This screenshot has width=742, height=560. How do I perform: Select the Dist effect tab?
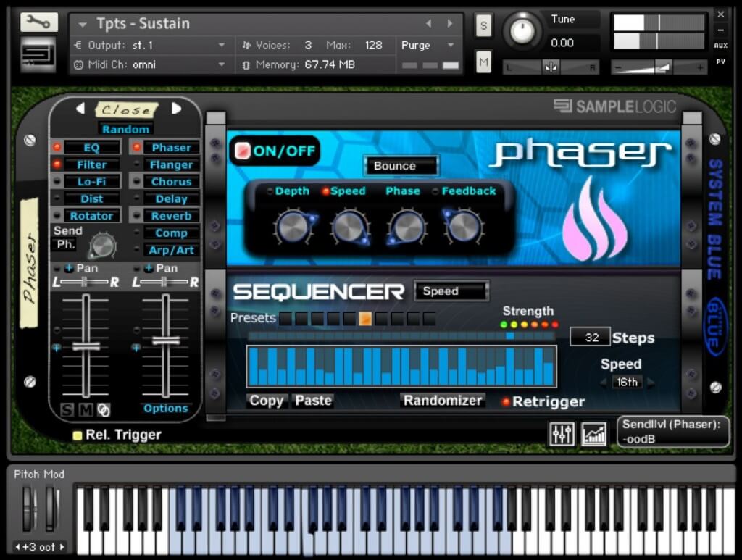point(92,198)
